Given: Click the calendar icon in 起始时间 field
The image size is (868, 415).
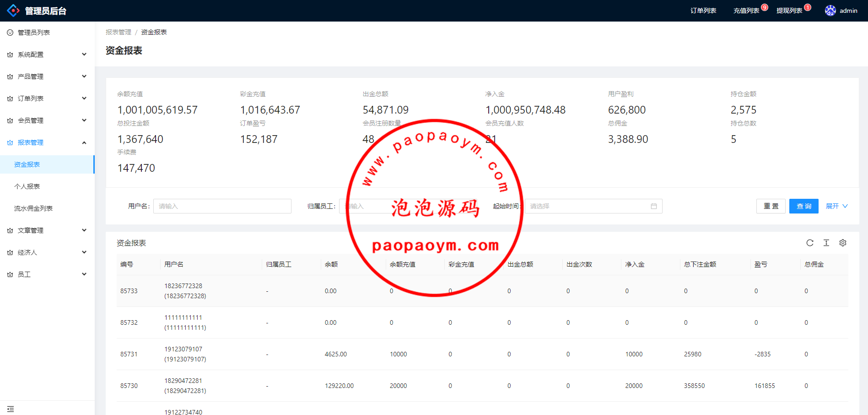Looking at the screenshot, I should [653, 206].
